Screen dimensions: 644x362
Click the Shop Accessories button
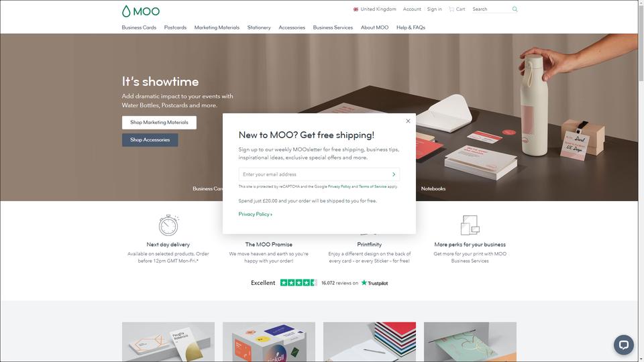pyautogui.click(x=150, y=140)
